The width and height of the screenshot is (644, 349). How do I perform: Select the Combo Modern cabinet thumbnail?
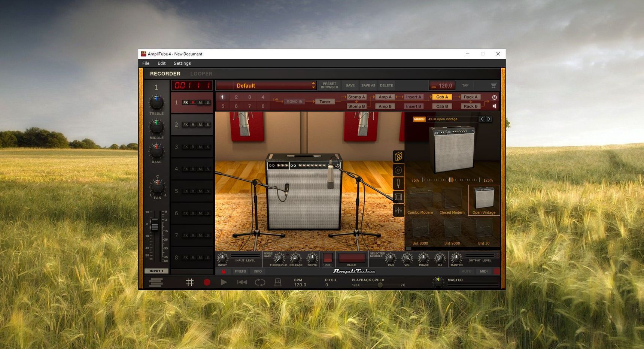coord(420,200)
